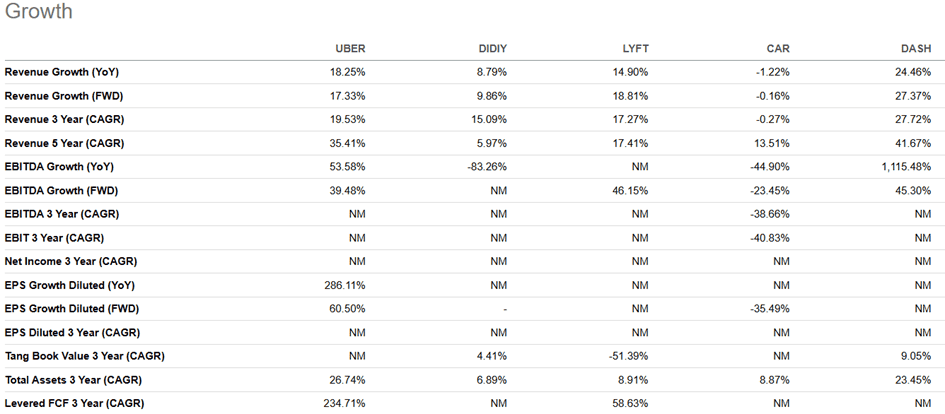Click the EBITDA Growth (YoY) row label
The image size is (945, 414).
coord(61,167)
